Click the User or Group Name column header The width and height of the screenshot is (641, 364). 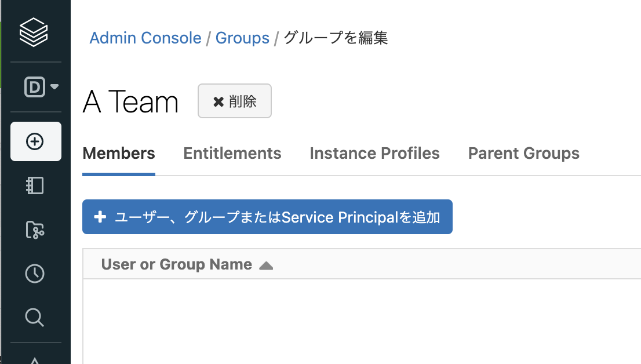(x=176, y=265)
